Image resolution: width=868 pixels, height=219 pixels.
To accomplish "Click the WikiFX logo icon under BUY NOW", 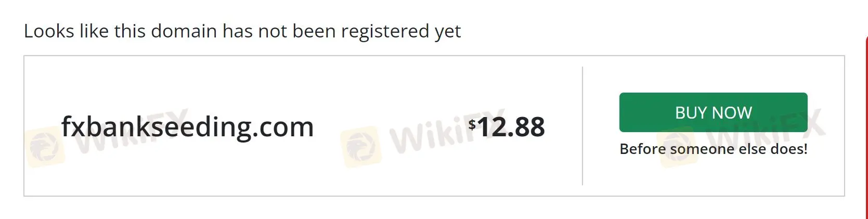I will [677, 148].
